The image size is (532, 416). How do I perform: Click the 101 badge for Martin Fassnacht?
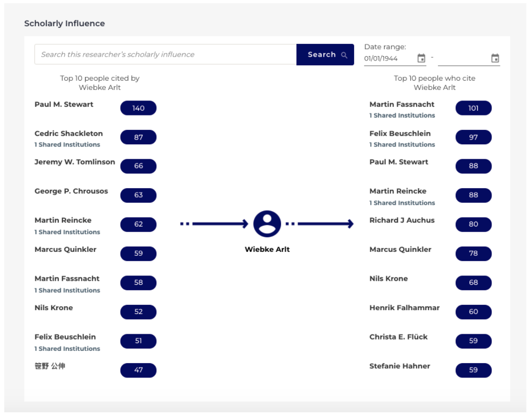(473, 108)
